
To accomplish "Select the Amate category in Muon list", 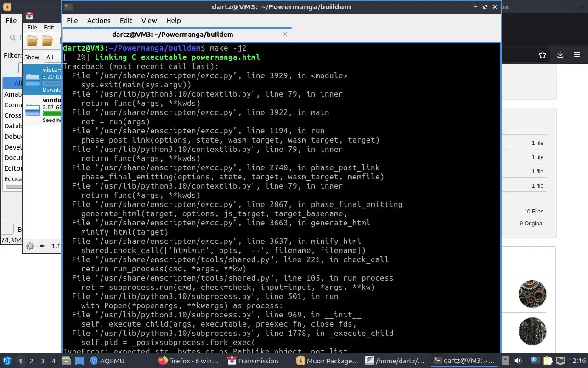I will 13,94.
